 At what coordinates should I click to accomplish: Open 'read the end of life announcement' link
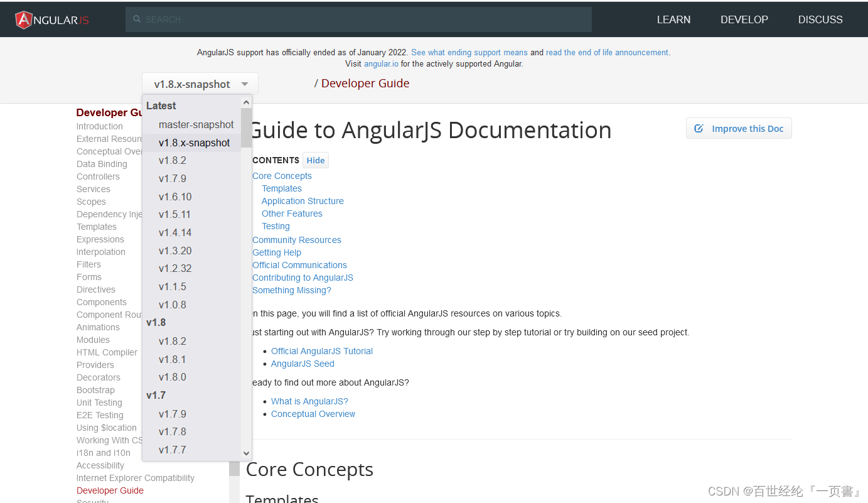click(x=607, y=53)
